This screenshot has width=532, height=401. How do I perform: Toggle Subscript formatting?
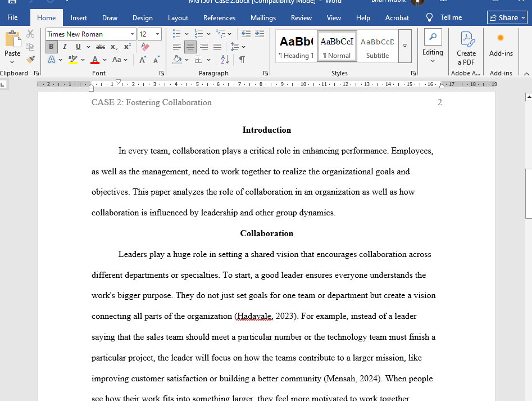point(115,47)
